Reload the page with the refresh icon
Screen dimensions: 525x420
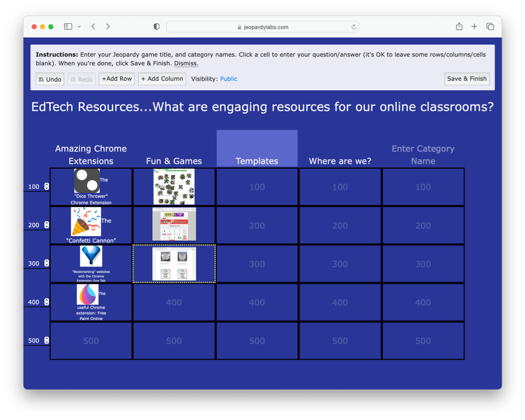pos(353,27)
